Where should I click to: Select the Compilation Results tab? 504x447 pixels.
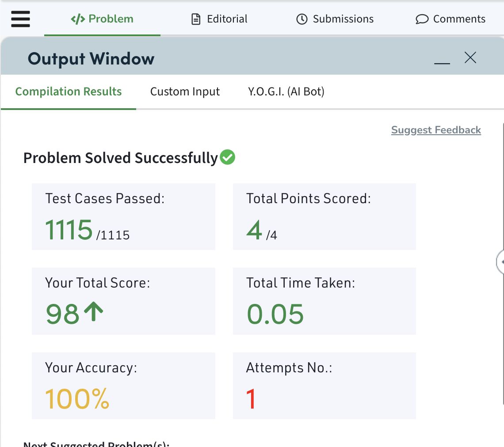(x=69, y=91)
